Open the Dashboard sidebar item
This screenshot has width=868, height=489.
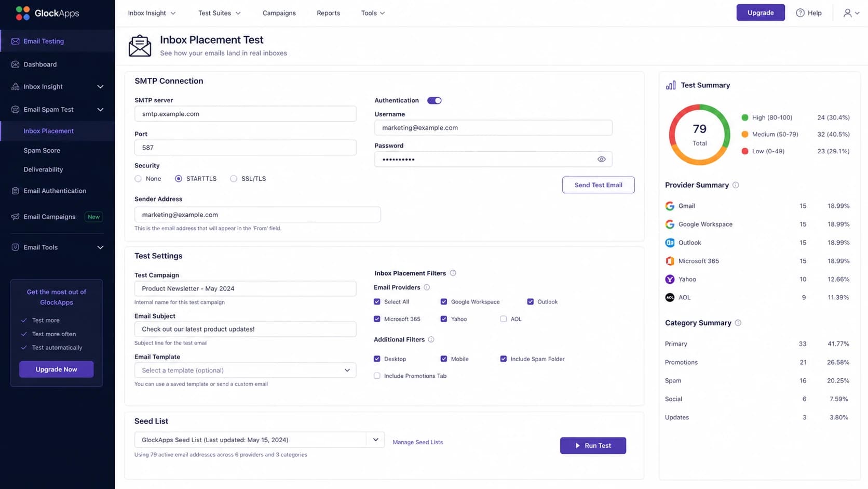point(40,64)
